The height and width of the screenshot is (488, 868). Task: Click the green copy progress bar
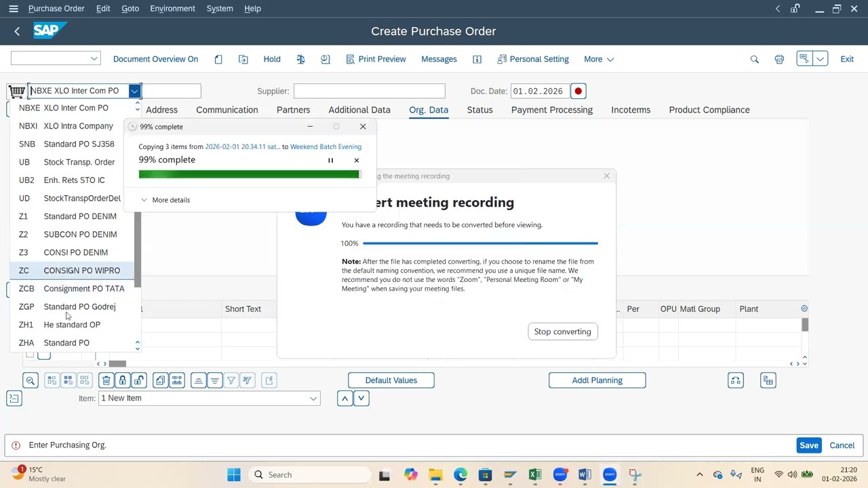(249, 174)
